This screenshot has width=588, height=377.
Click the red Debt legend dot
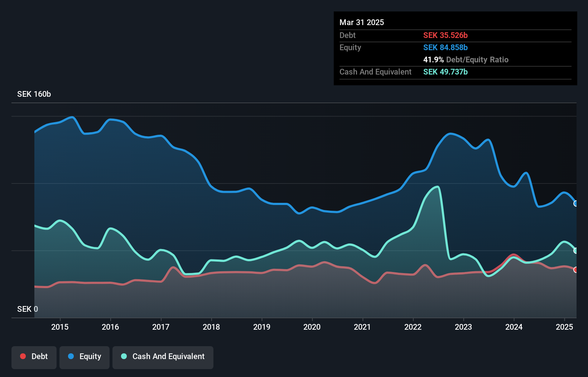point(23,357)
